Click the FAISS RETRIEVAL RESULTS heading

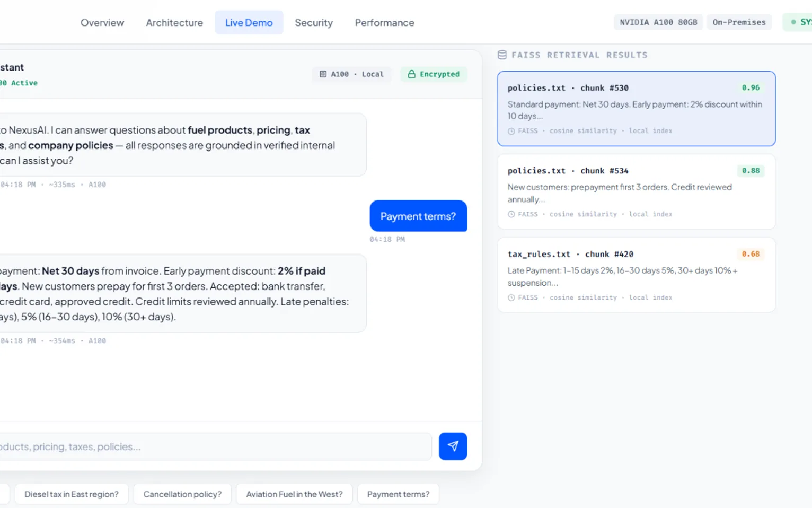tap(579, 55)
